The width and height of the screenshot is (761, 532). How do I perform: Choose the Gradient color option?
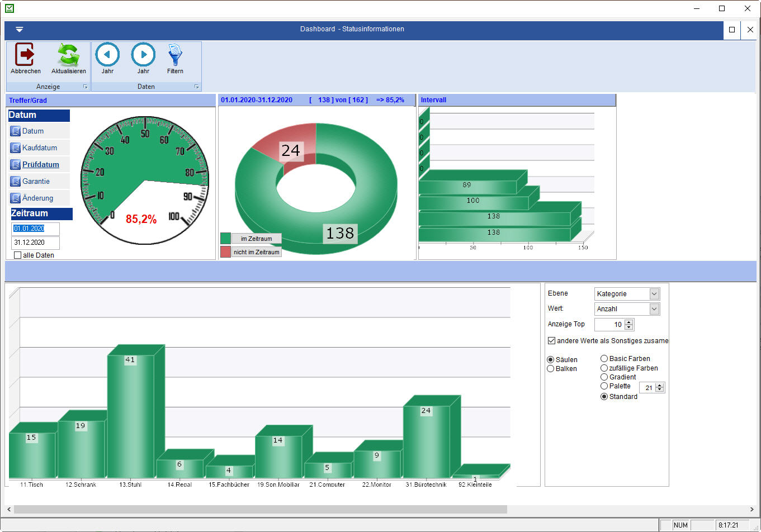point(604,377)
